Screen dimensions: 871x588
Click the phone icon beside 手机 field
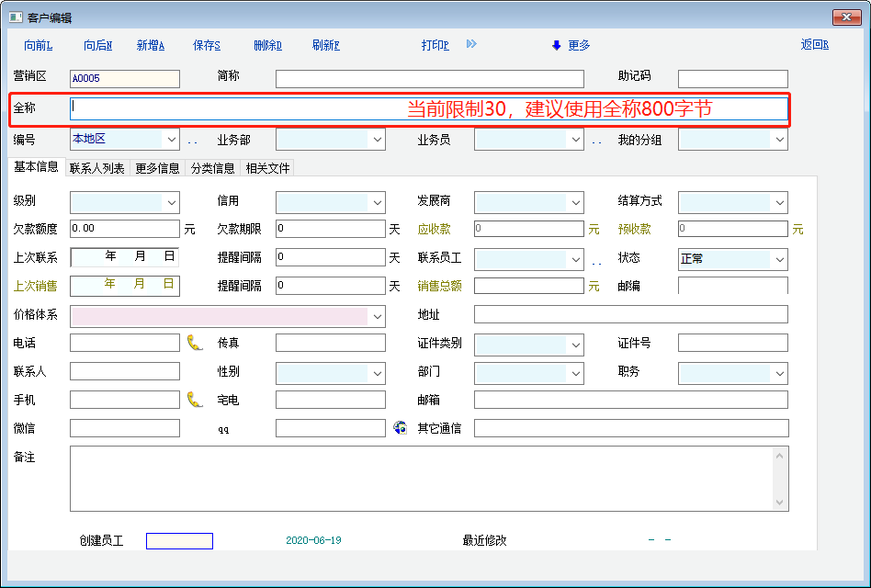[194, 400]
